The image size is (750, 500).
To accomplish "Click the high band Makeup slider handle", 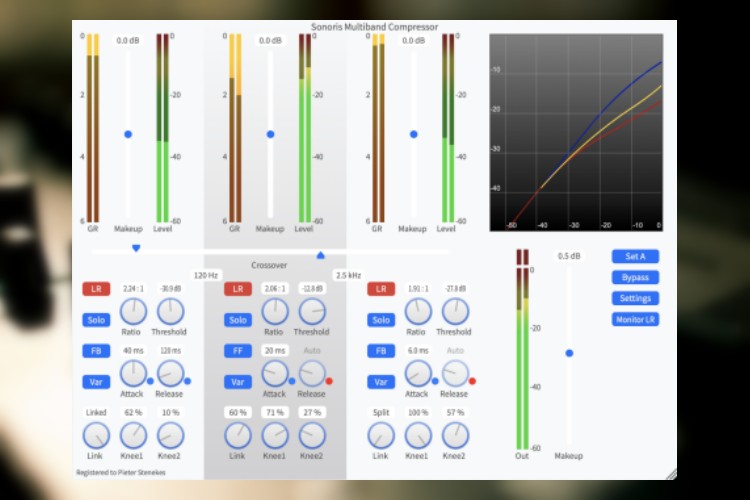I will (x=413, y=134).
